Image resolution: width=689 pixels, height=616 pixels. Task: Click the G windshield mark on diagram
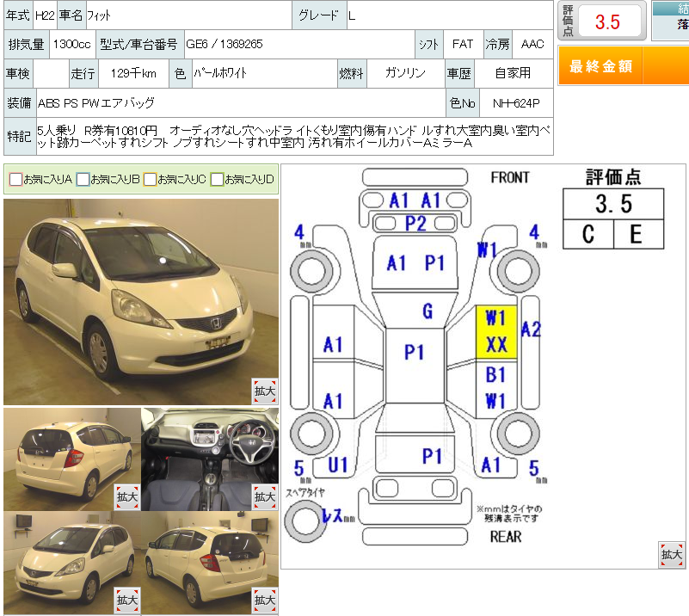click(x=428, y=311)
